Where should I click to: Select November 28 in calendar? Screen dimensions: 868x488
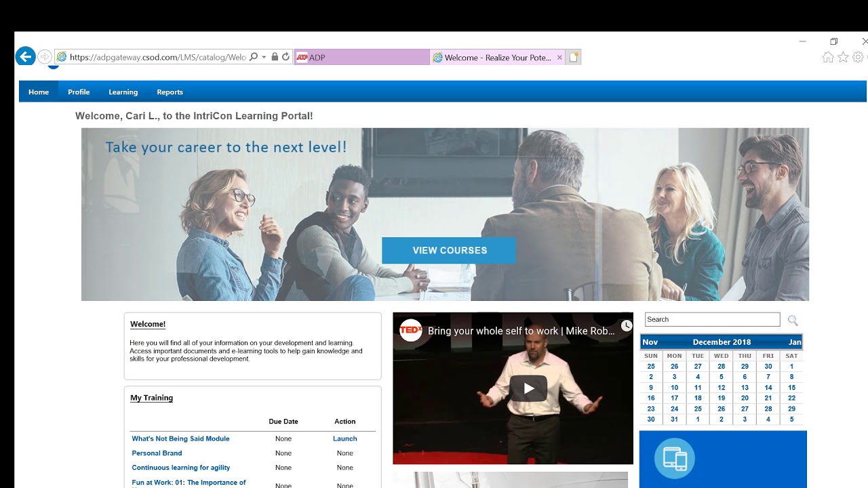point(722,366)
